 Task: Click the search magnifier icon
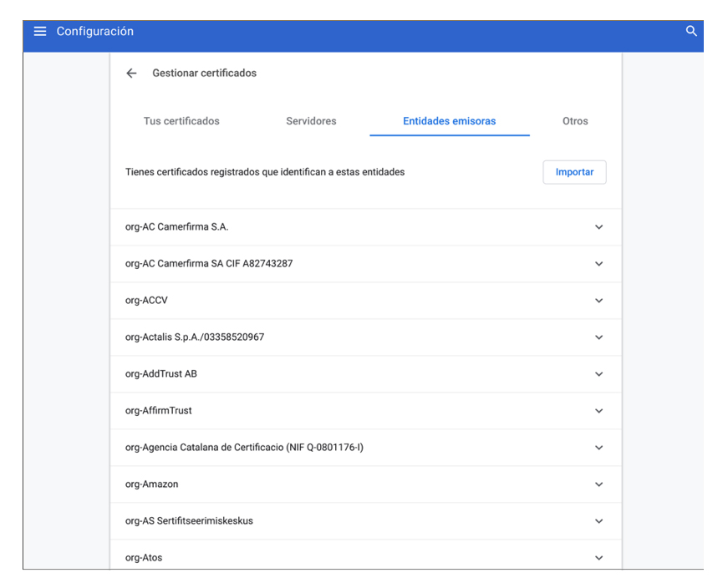(x=691, y=31)
